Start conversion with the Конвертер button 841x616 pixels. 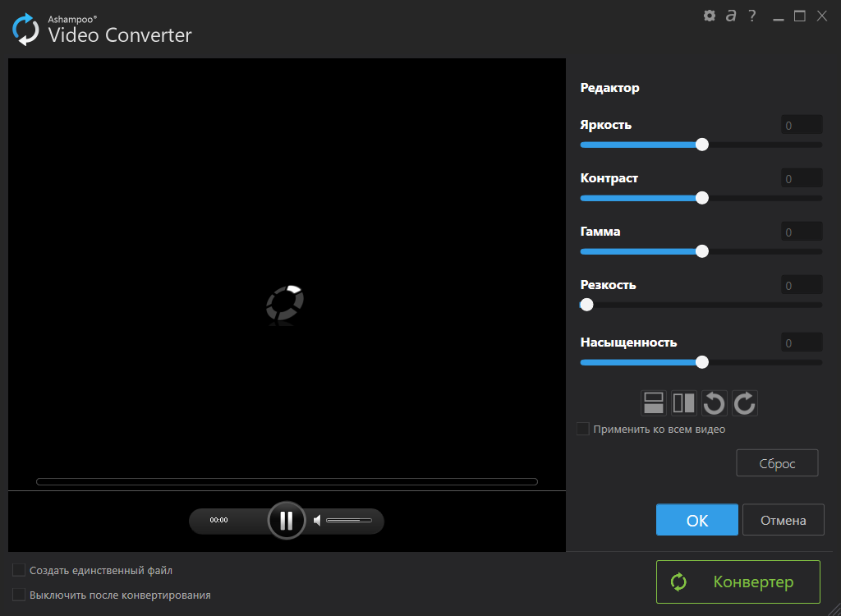[737, 582]
